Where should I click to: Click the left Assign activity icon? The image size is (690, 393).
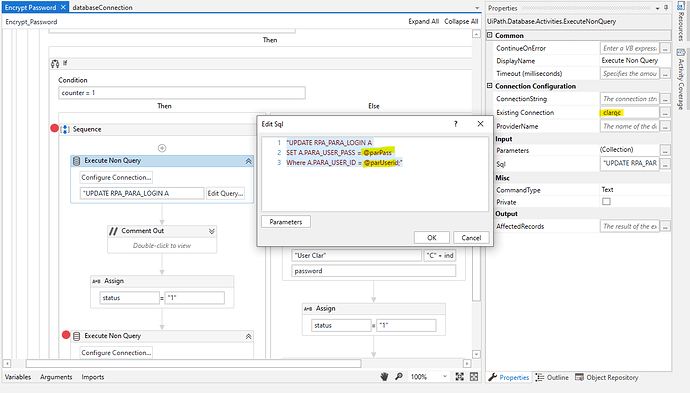[96, 281]
